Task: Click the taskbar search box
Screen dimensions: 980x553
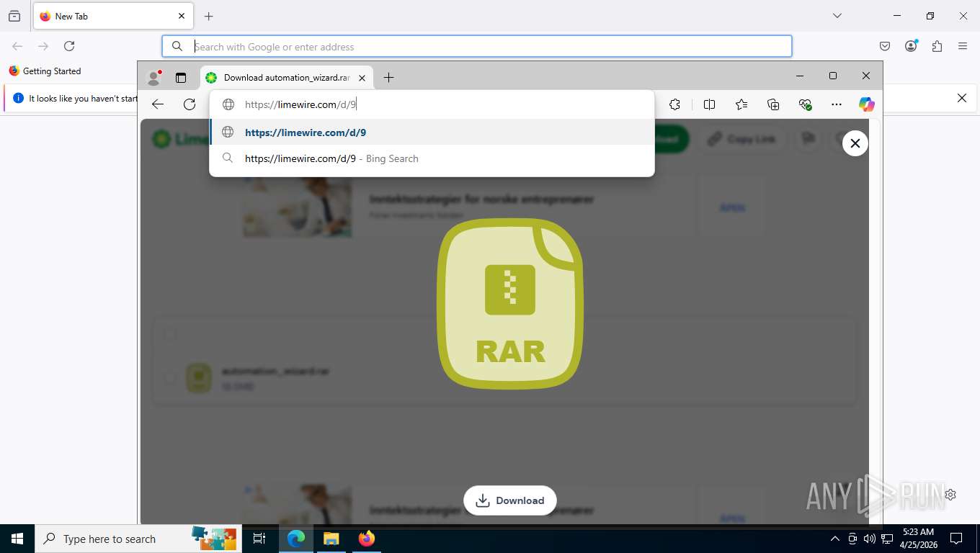Action: 137,539
